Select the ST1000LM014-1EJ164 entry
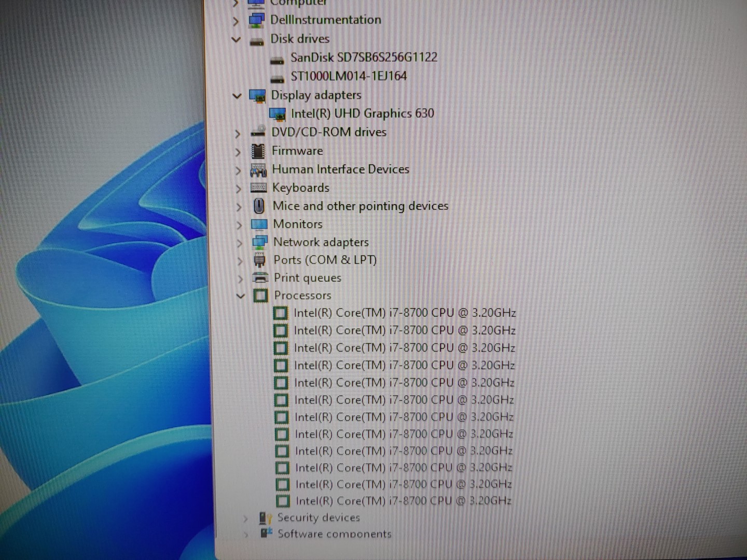 [x=349, y=76]
